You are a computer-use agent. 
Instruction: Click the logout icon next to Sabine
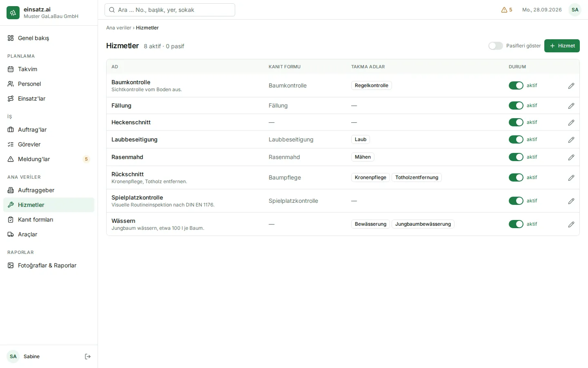point(88,357)
